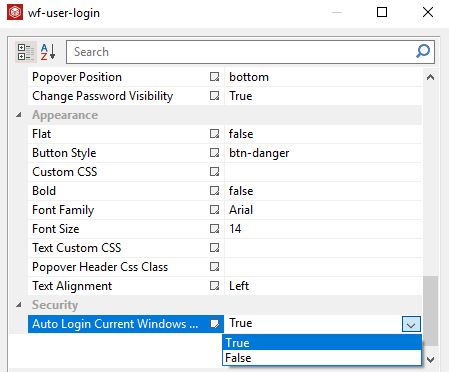Switch to categorized property view
The image size is (449, 372).
click(x=25, y=52)
